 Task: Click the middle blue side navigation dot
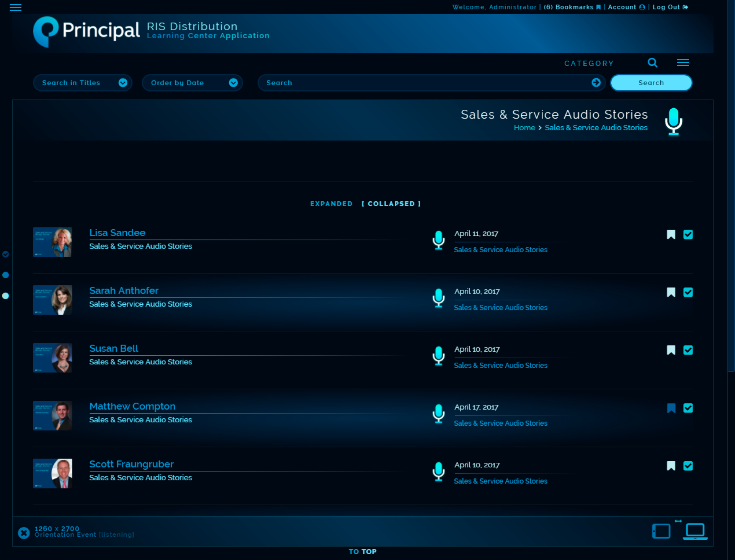coord(5,275)
